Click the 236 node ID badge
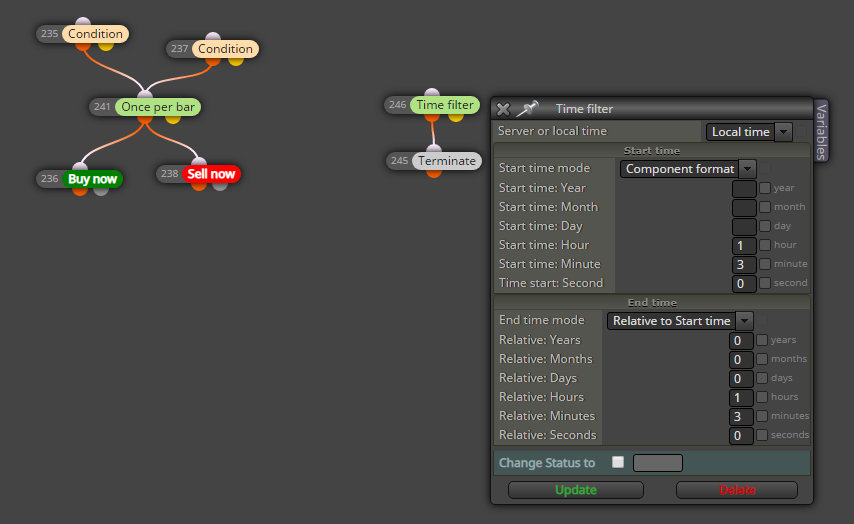The height and width of the screenshot is (524, 854). tap(49, 179)
